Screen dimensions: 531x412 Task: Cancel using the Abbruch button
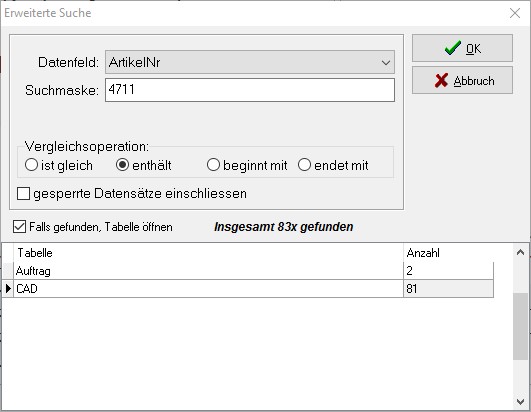pyautogui.click(x=462, y=80)
